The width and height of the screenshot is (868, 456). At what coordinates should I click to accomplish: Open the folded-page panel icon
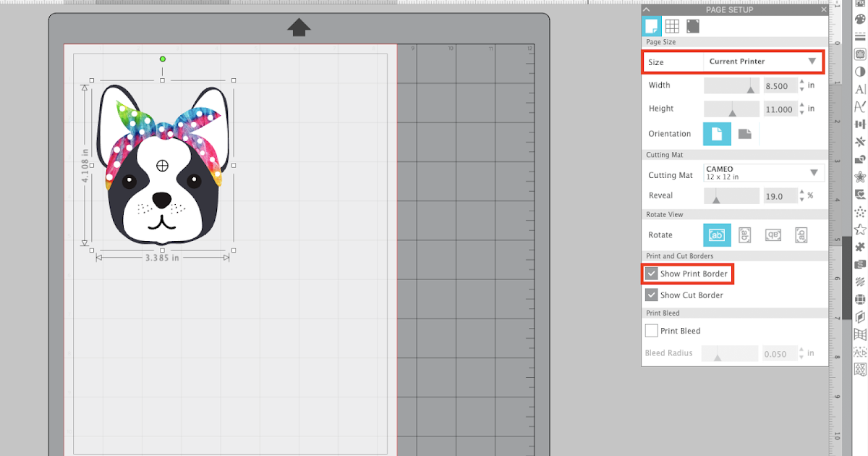860,317
